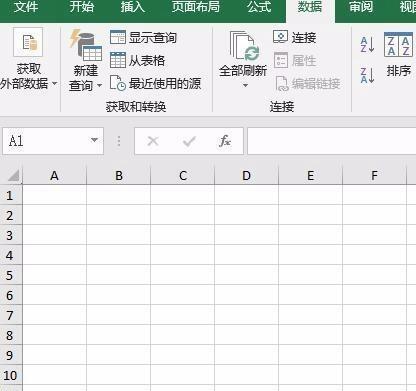This screenshot has width=416, height=391.
Task: Click inside the formula bar input
Action: [x=332, y=141]
